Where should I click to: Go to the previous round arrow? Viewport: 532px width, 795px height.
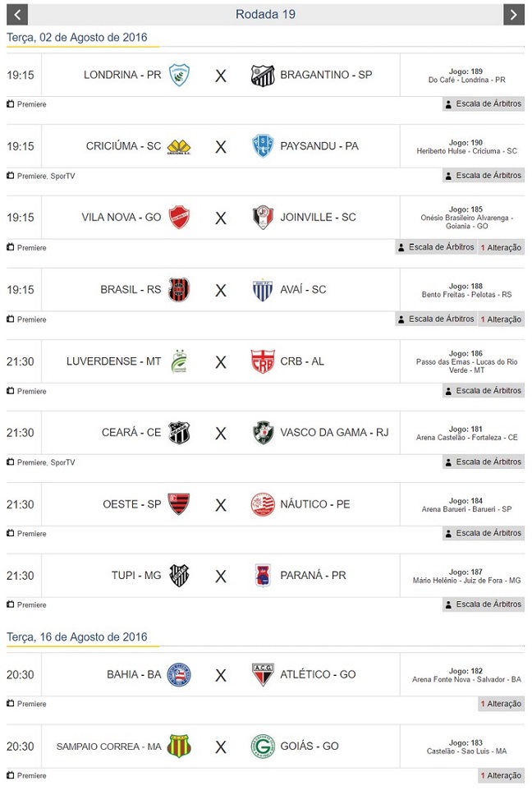pyautogui.click(x=17, y=14)
